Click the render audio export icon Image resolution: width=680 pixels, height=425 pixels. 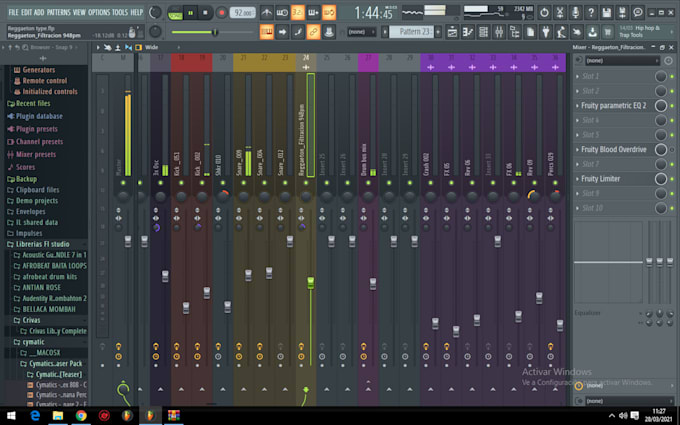click(x=622, y=13)
